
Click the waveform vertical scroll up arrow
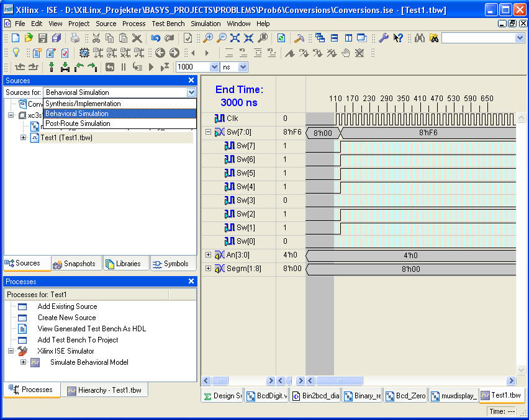(x=521, y=118)
